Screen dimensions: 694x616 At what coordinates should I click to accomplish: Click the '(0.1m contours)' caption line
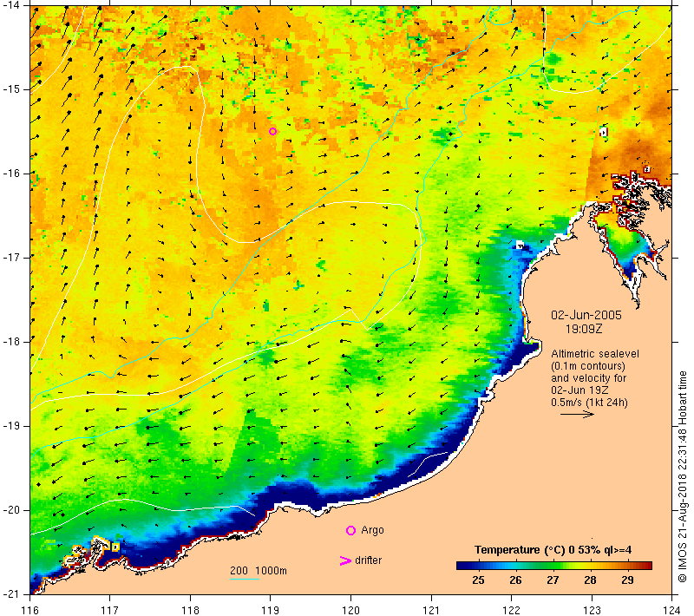click(x=588, y=366)
